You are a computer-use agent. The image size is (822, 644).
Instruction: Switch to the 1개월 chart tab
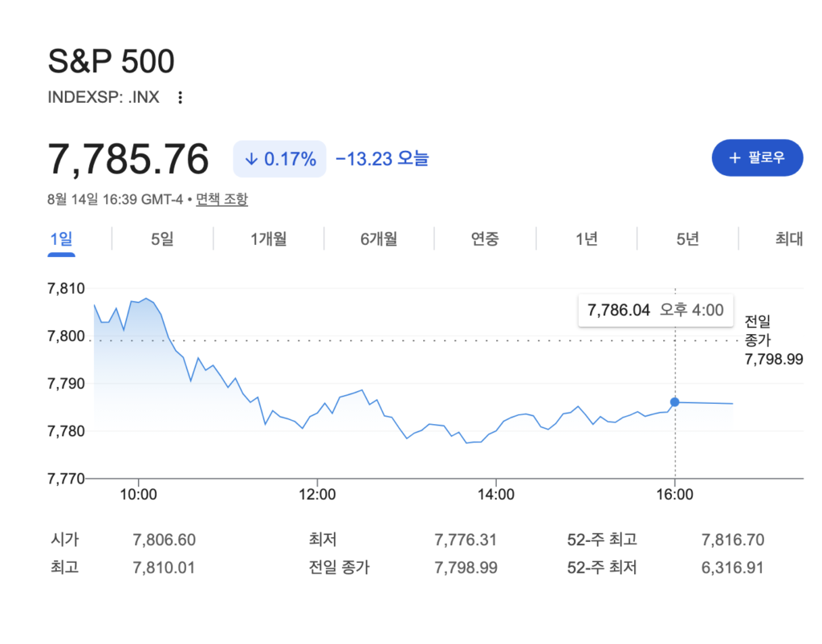(x=268, y=239)
